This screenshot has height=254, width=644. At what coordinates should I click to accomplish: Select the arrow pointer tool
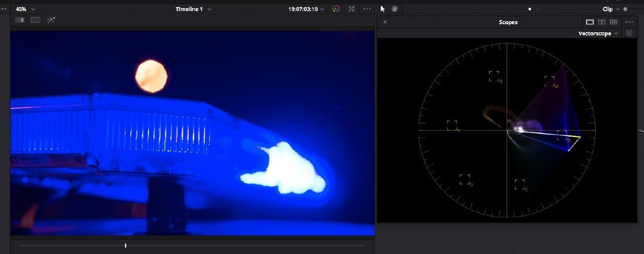382,9
